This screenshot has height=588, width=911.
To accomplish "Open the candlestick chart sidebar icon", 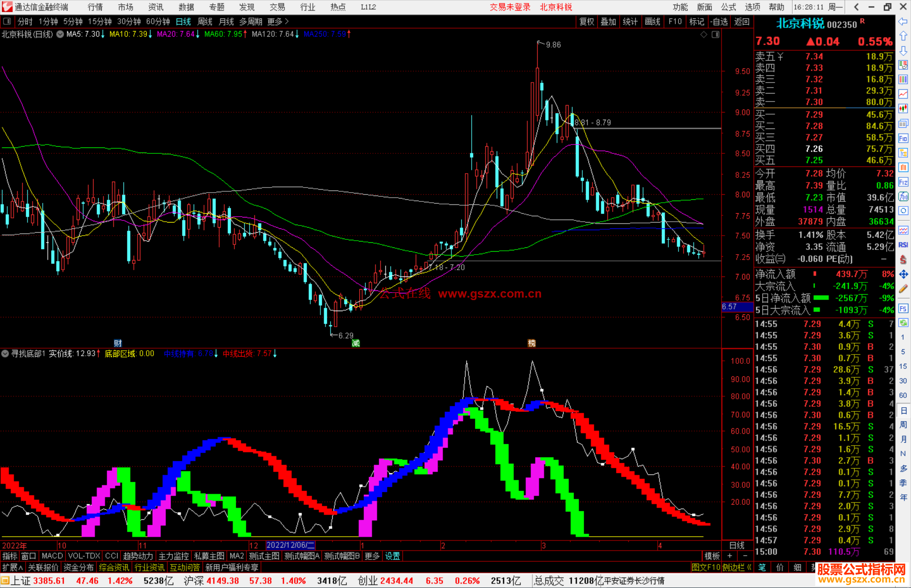I will 903,109.
